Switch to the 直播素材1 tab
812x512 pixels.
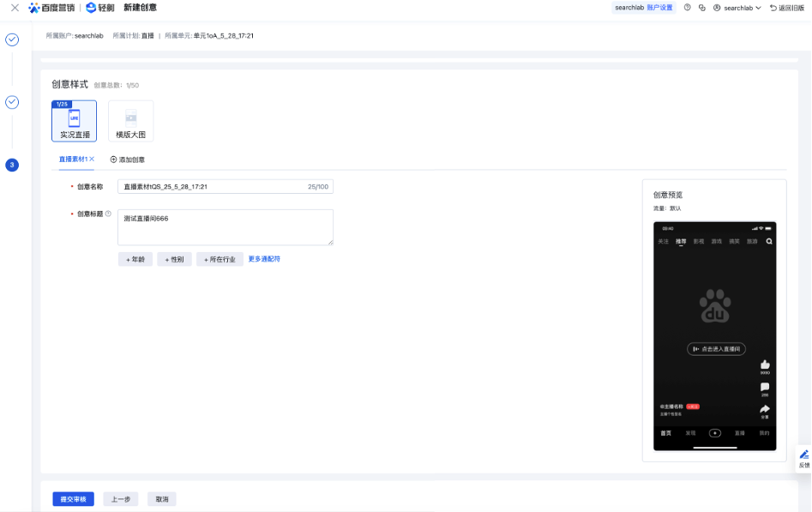(x=73, y=160)
